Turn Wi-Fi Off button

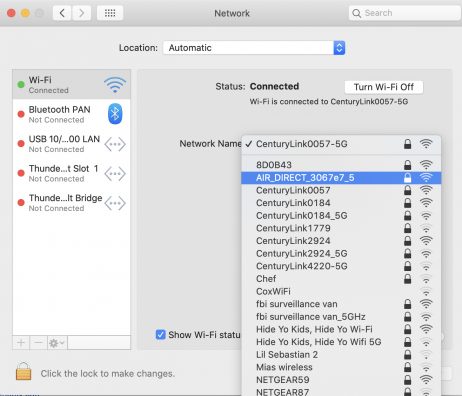point(384,87)
